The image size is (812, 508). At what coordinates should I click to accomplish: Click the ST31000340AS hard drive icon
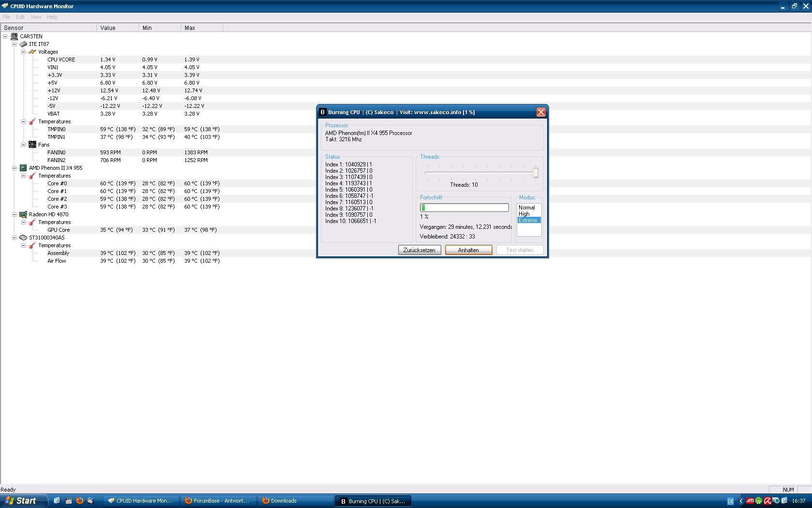click(x=23, y=238)
